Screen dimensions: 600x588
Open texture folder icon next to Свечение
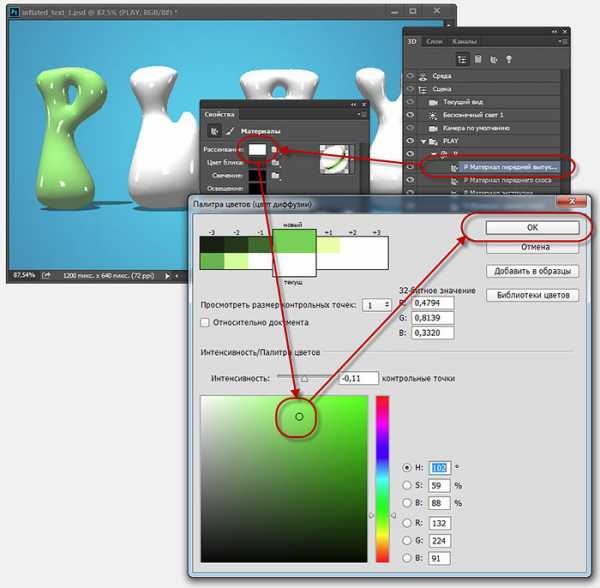(275, 176)
